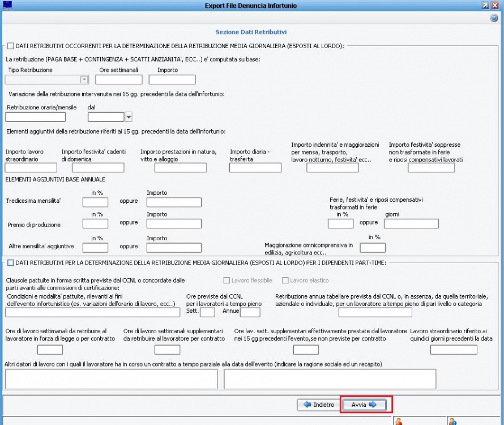504x425 pixels.
Task: Focus the Importo diaria - trasferta field
Action: coord(255,168)
